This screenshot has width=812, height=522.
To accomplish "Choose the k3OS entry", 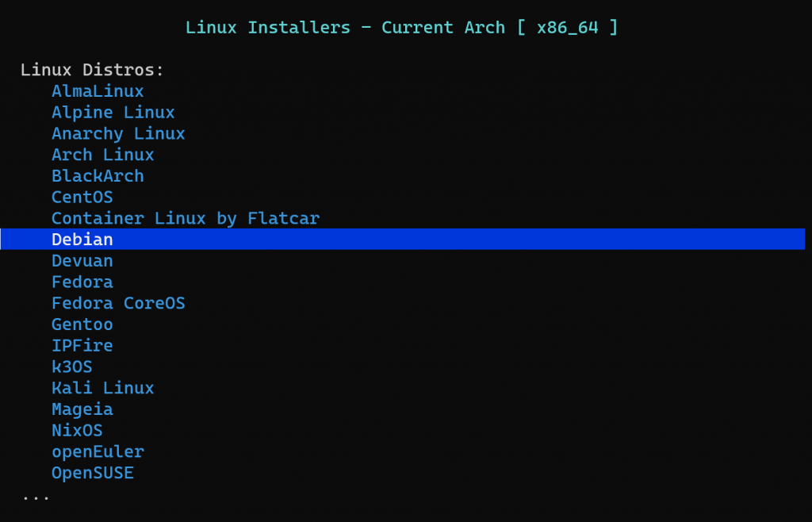I will [71, 367].
